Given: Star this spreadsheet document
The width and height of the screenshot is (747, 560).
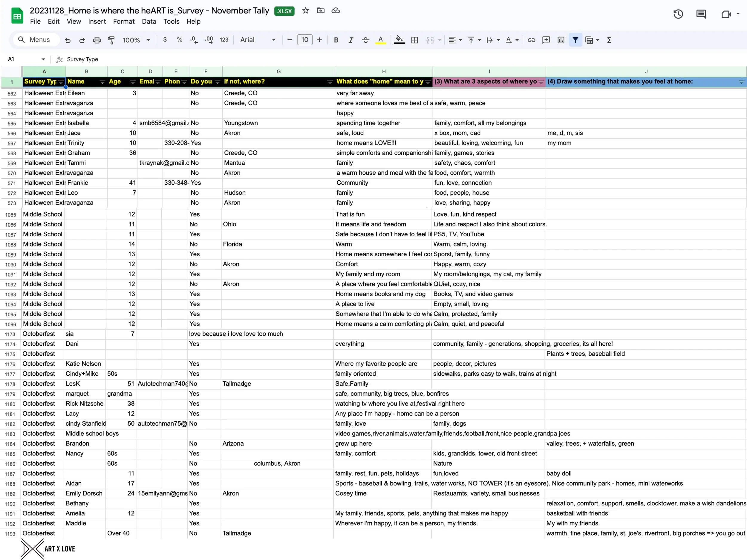Looking at the screenshot, I should pos(306,10).
